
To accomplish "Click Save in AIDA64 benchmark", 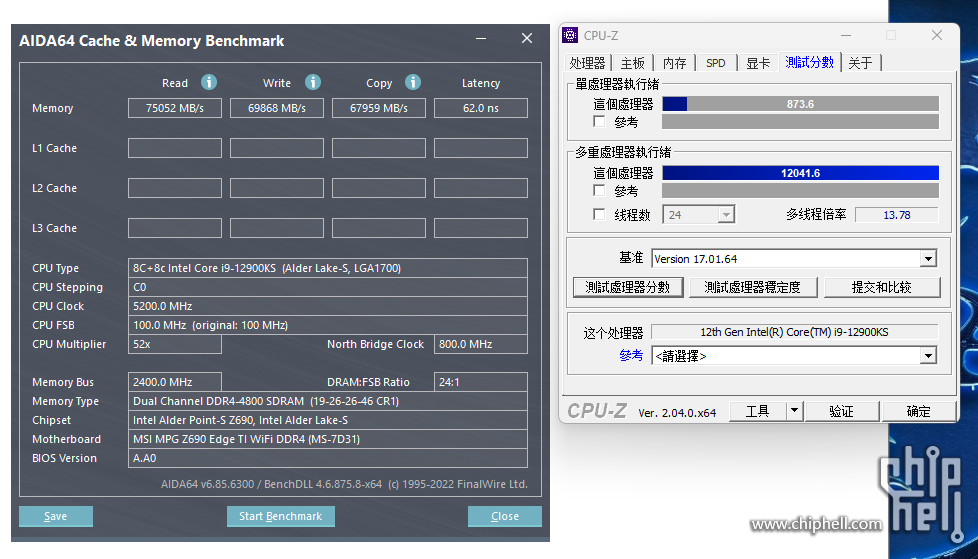I will point(56,516).
